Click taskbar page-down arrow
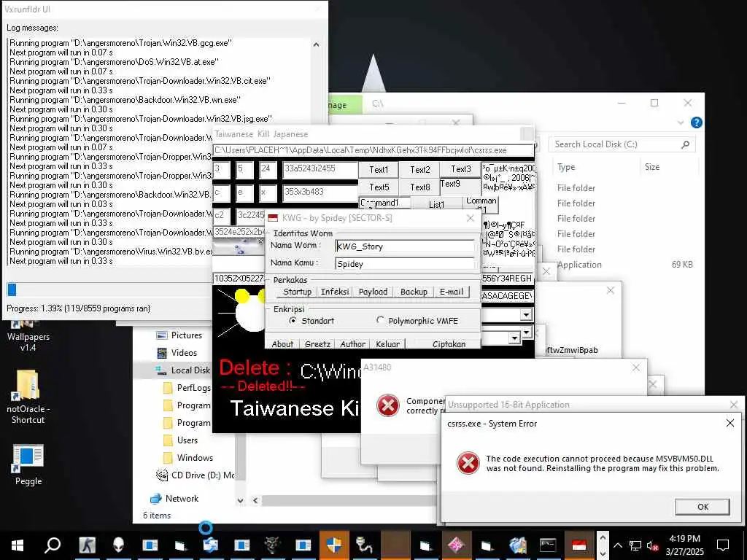This screenshot has width=747, height=560. (603, 553)
